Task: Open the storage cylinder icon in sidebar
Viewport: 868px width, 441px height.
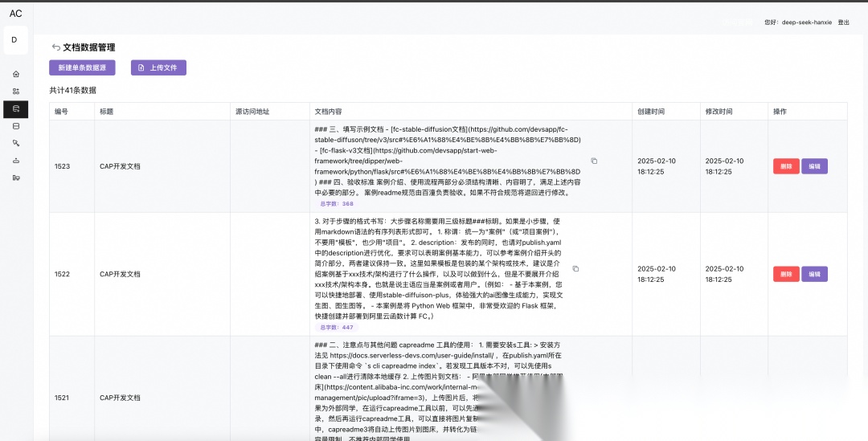Action: tap(16, 126)
